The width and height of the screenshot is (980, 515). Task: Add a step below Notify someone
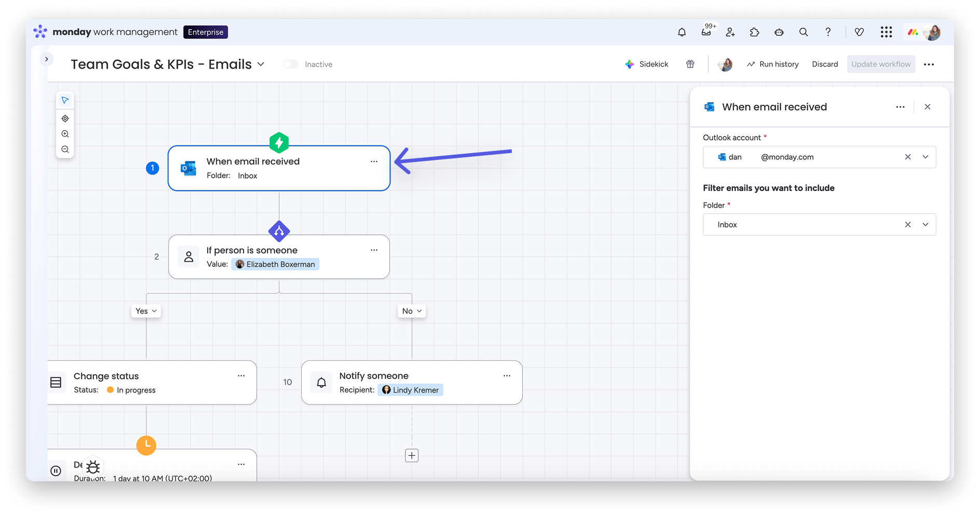(x=412, y=456)
